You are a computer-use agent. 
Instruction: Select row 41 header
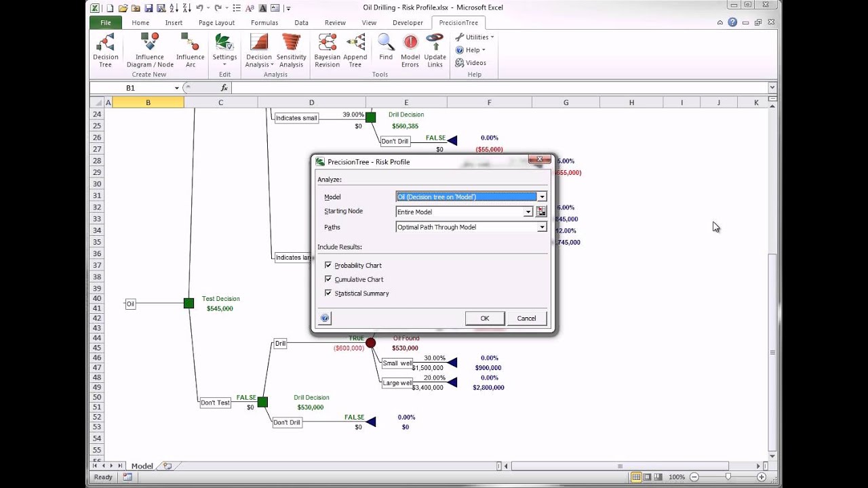pyautogui.click(x=97, y=308)
